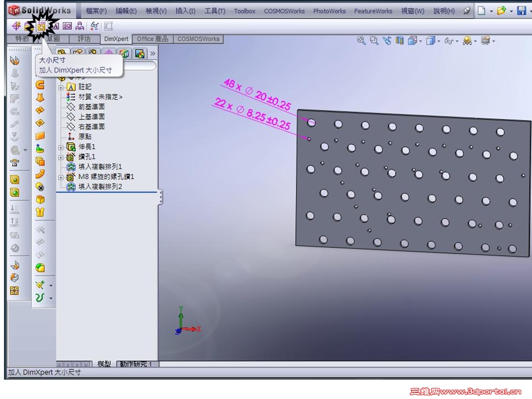The height and width of the screenshot is (399, 532).
Task: Click the Display Style box icon
Action: click(431, 40)
